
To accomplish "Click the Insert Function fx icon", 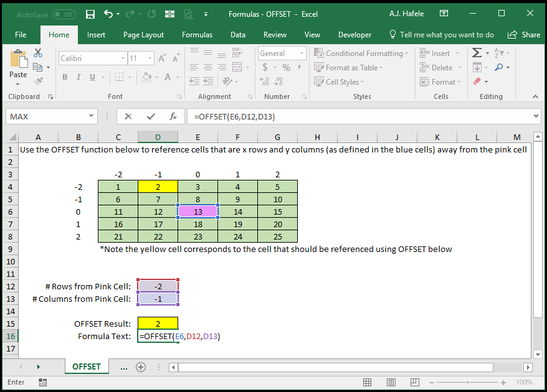I will tap(173, 116).
